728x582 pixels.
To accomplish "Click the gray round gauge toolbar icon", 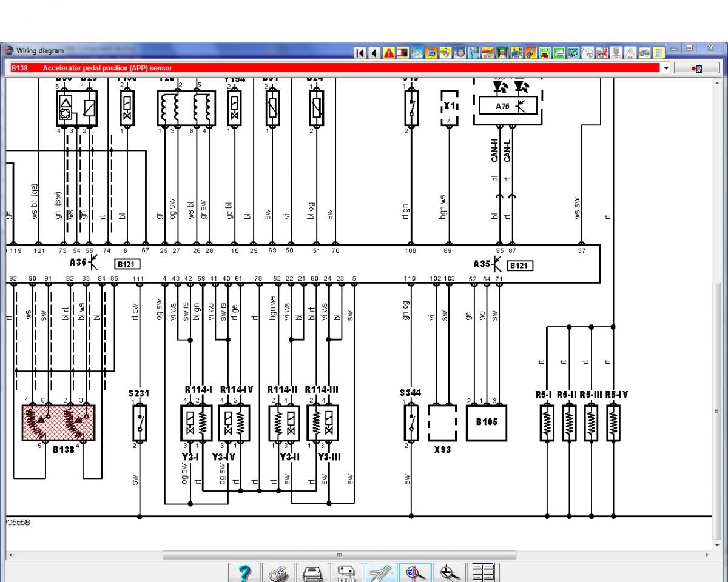I will [x=459, y=53].
